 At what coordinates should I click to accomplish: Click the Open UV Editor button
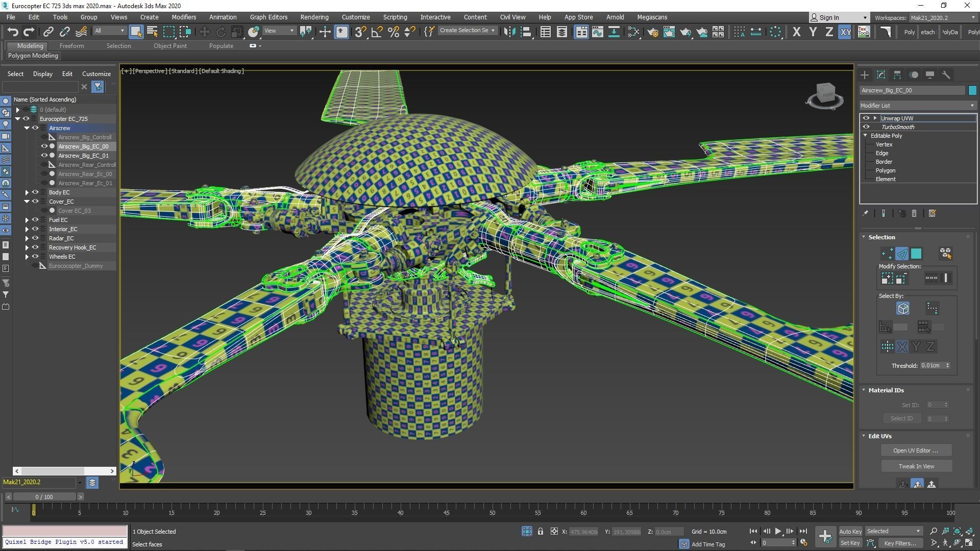[916, 450]
